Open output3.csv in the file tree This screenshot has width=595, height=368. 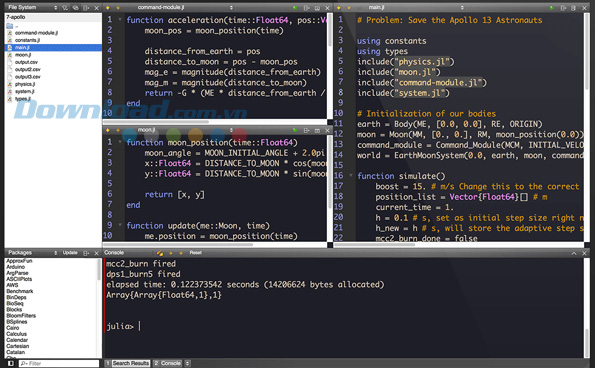click(54, 77)
